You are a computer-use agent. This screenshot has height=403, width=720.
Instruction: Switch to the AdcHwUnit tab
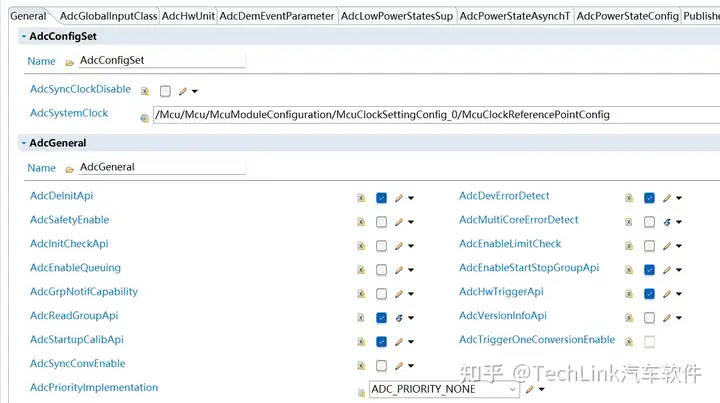pyautogui.click(x=187, y=16)
